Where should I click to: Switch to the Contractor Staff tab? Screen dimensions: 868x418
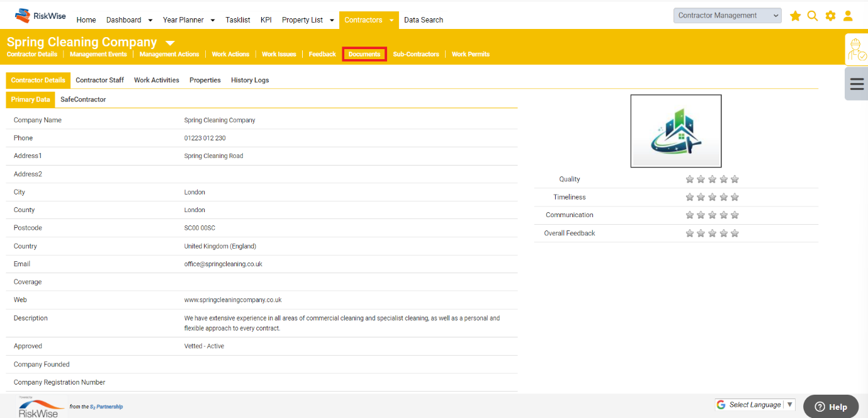[99, 81]
